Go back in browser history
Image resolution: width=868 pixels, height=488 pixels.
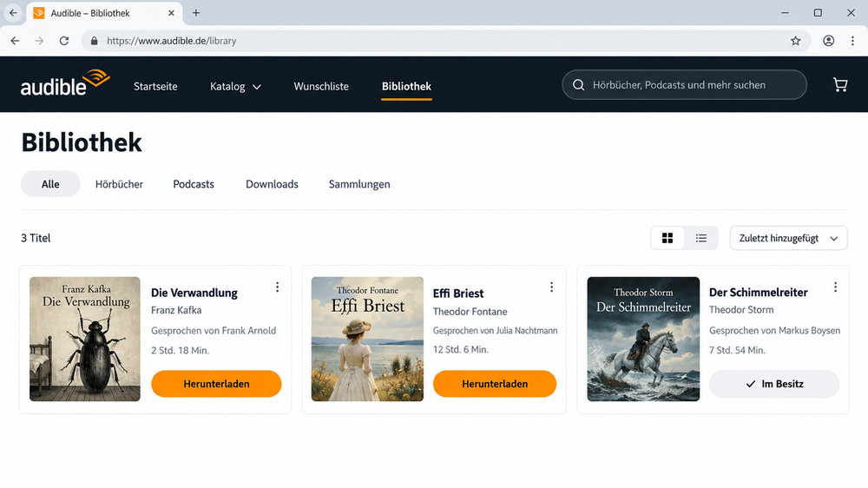click(15, 41)
